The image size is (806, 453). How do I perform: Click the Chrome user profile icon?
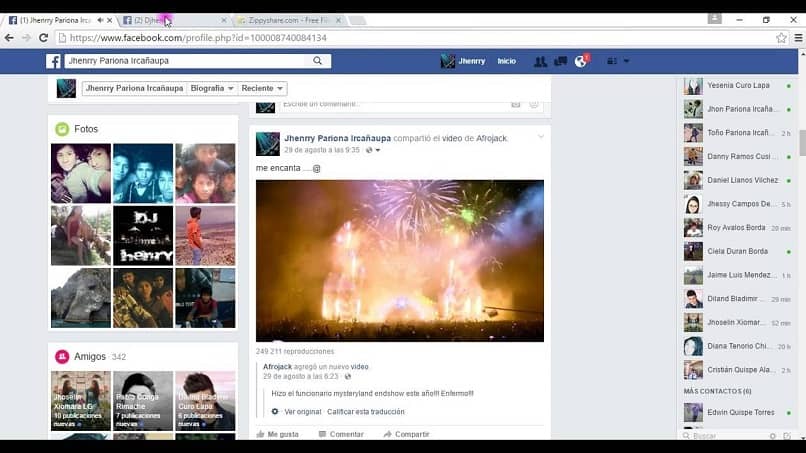[x=715, y=19]
